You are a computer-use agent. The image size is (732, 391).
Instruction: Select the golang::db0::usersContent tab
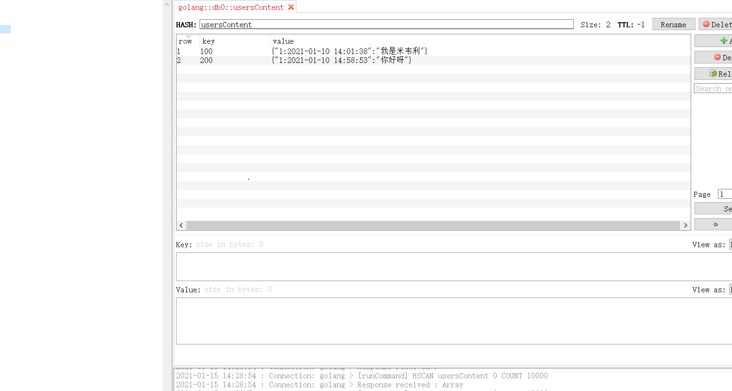point(231,7)
